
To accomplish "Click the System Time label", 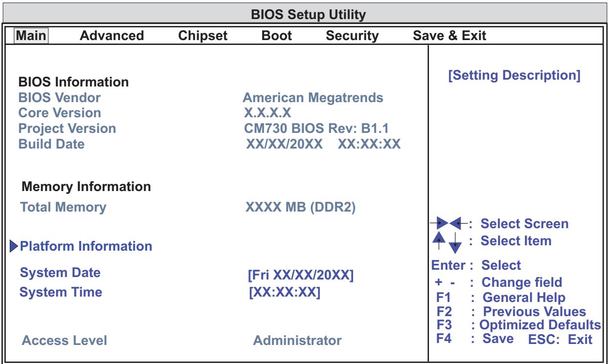I will [60, 293].
